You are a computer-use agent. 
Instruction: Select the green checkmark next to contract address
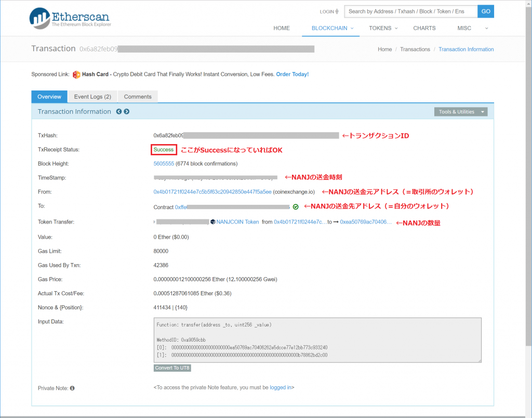(295, 206)
